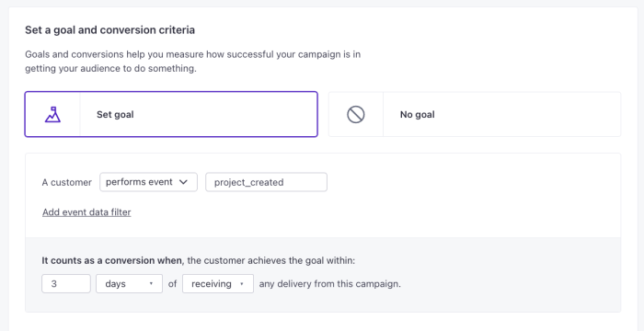Viewport: 644px width, 331px height.
Task: Click the "Set a goal and conversion criteria" heading
Action: (x=110, y=30)
